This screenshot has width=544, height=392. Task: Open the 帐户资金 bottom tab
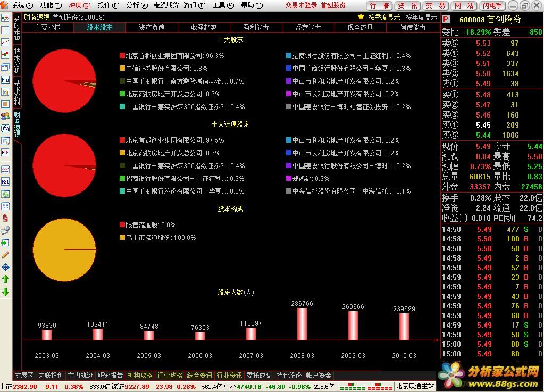(x=319, y=376)
